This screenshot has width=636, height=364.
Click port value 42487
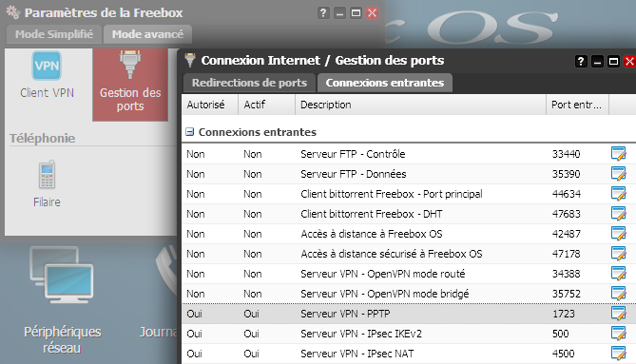(567, 234)
